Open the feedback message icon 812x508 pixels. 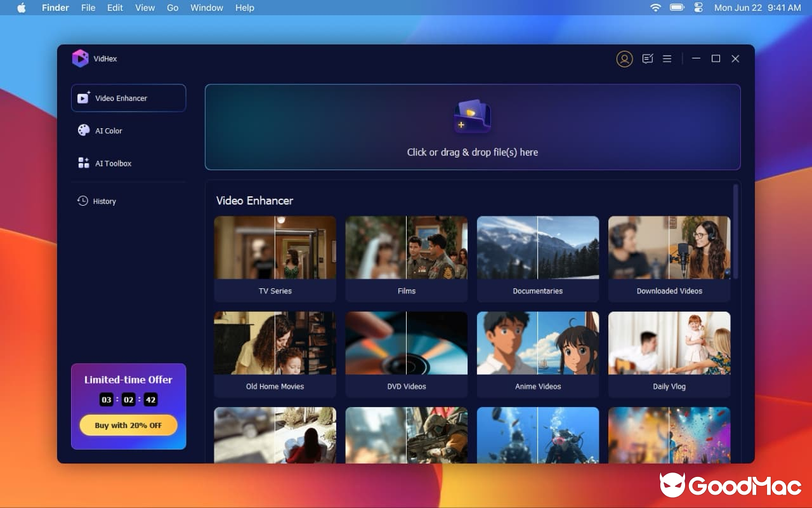click(648, 58)
